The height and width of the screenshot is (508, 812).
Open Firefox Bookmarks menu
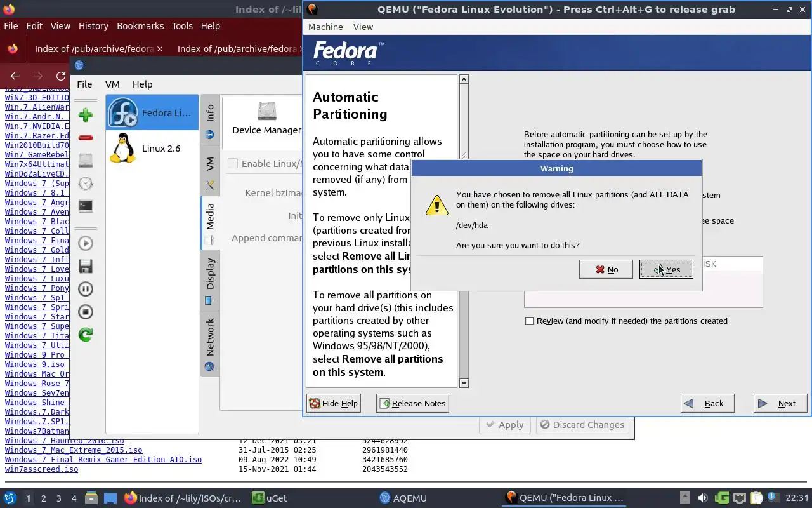click(x=140, y=26)
